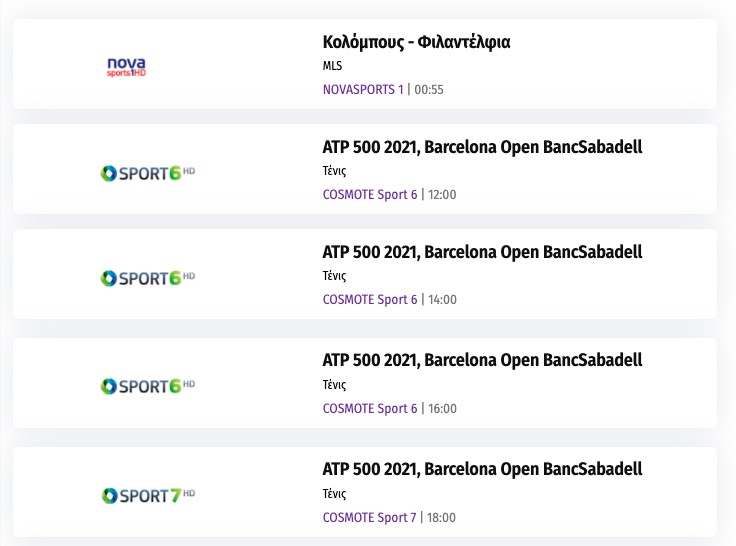Click the Τένις label in the 12:00 listing

coord(334,171)
